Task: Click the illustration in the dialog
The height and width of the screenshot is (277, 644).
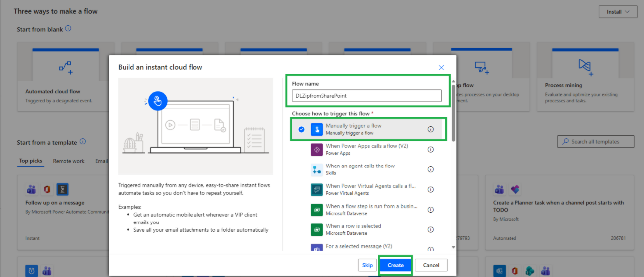Action: (195, 126)
